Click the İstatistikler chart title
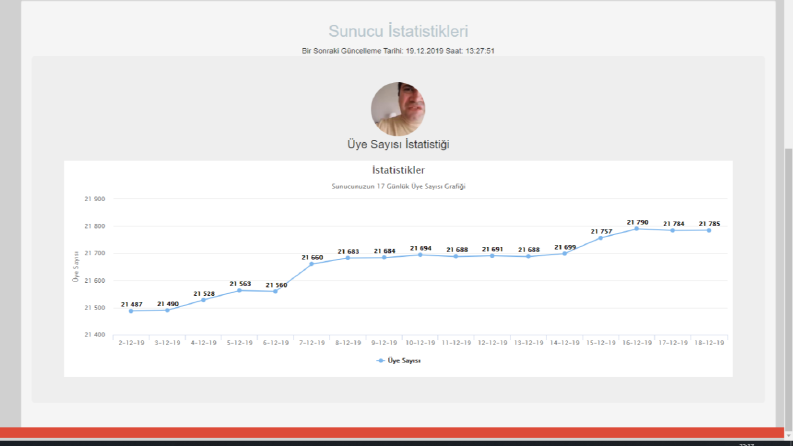 click(x=398, y=170)
